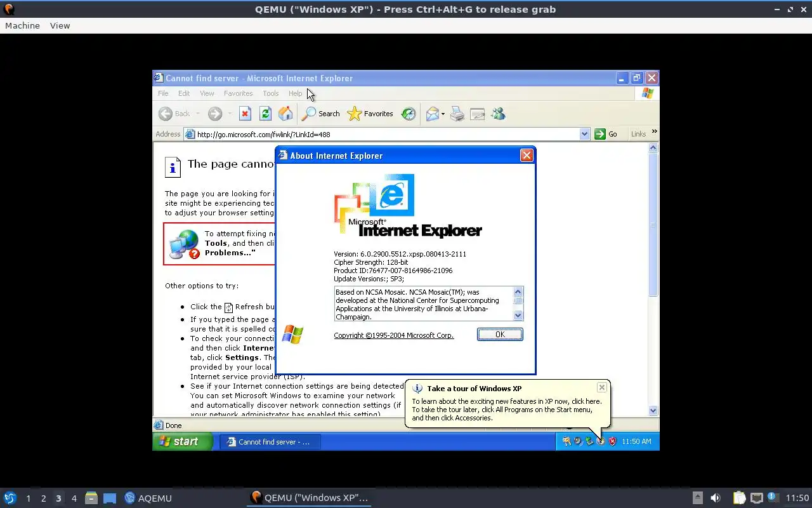Image resolution: width=812 pixels, height=508 pixels.
Task: Open the File menu
Action: 163,93
